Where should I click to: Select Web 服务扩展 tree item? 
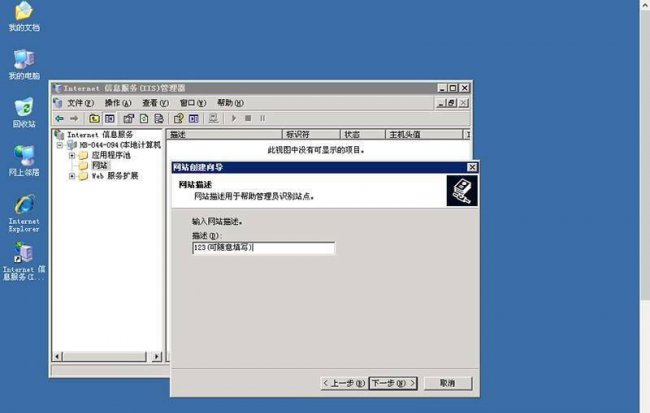click(x=114, y=176)
